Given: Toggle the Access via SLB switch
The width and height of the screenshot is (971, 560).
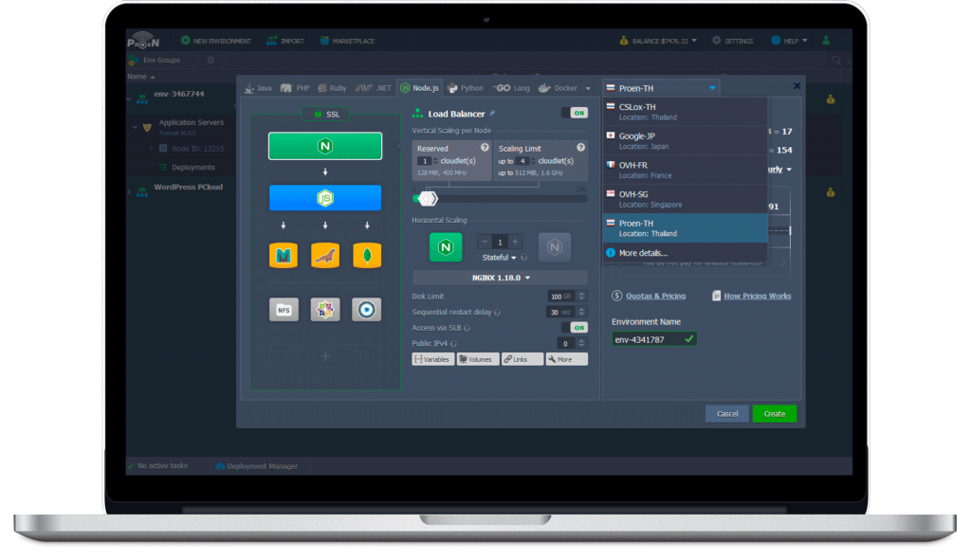Looking at the screenshot, I should coord(574,328).
